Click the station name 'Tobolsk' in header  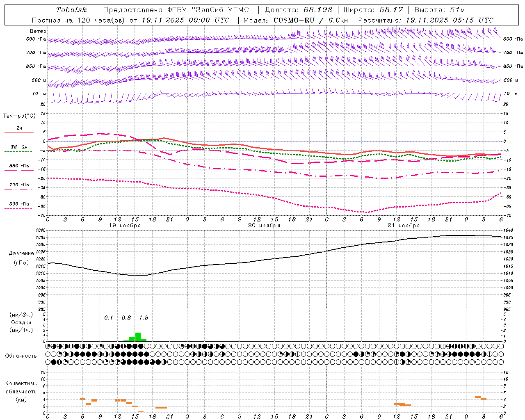pyautogui.click(x=71, y=10)
